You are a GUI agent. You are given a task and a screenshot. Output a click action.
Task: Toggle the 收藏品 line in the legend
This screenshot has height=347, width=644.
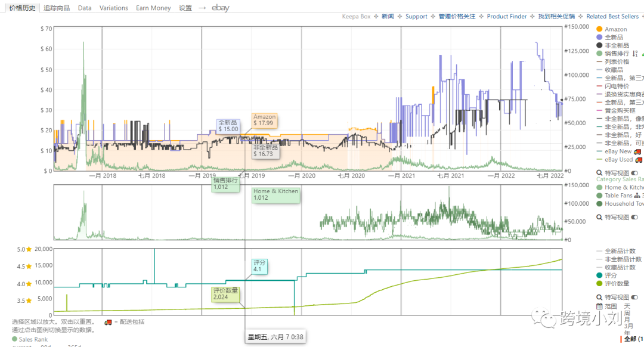(x=610, y=70)
